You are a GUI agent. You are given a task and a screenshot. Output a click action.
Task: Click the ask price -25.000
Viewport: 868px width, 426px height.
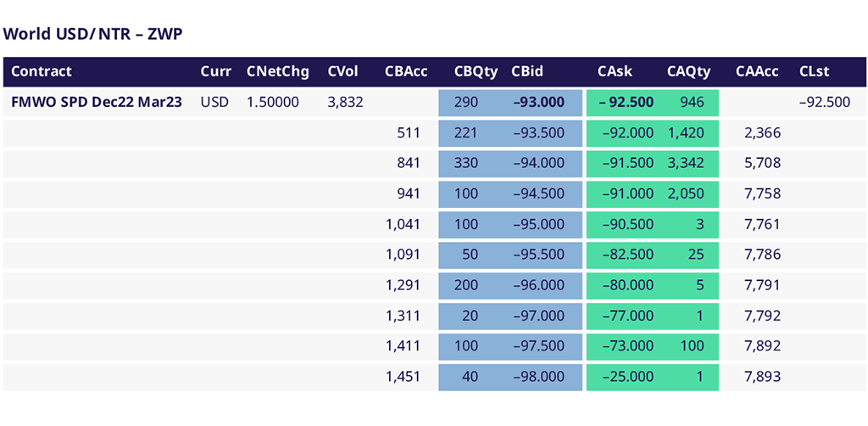click(x=627, y=378)
